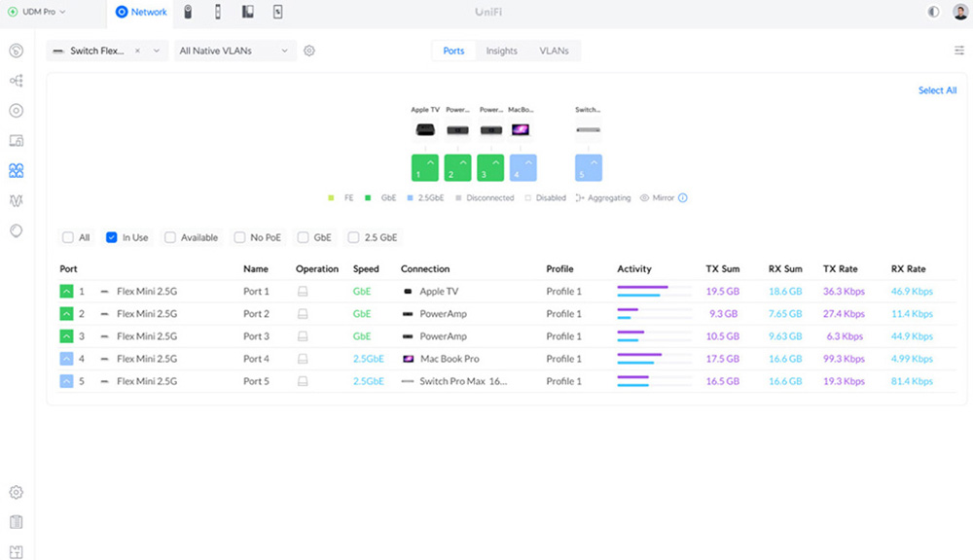Select blue port 5 in diagram
Screen dimensions: 973x560
click(589, 168)
